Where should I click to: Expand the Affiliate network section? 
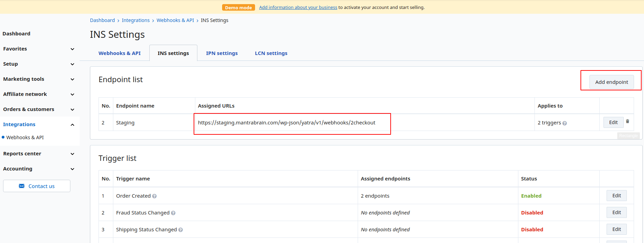pos(72,95)
